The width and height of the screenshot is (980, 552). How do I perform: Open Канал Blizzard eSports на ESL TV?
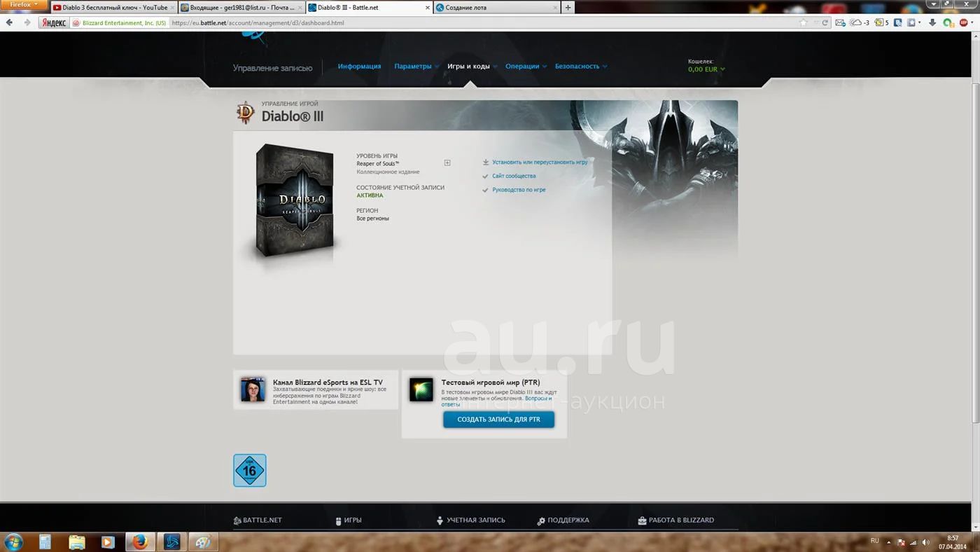pos(328,382)
